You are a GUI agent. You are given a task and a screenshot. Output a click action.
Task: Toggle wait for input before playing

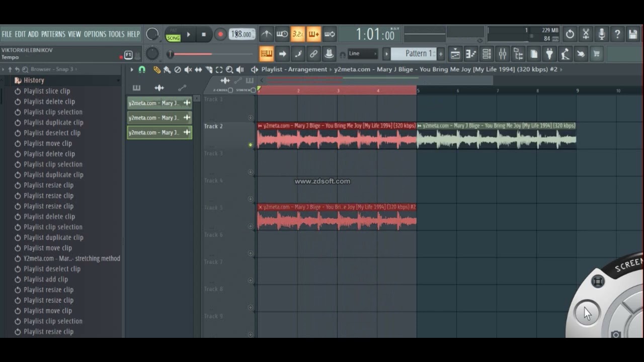282,34
